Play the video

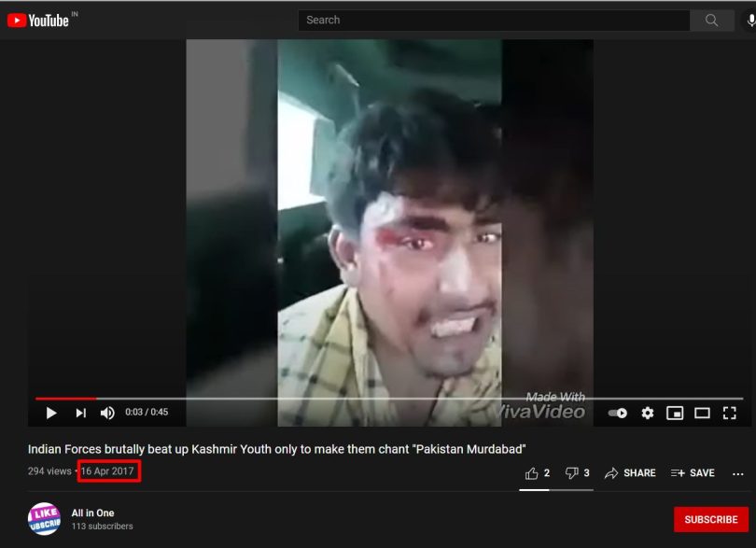tap(51, 413)
